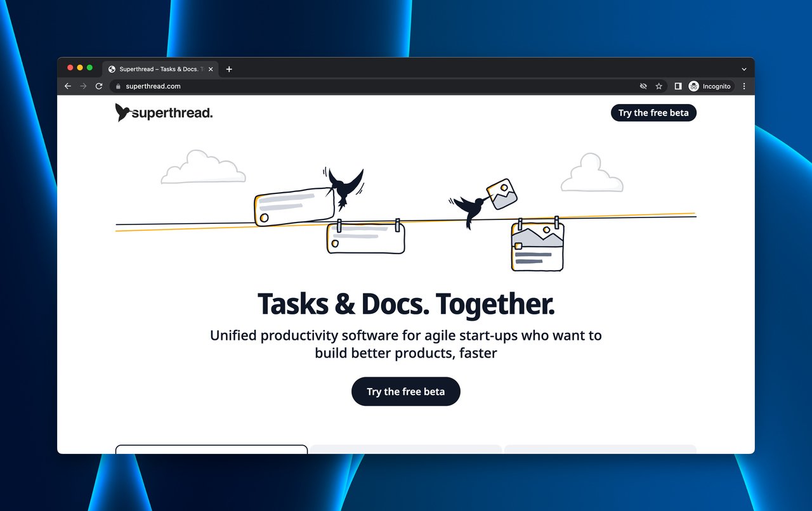Open the browser's three-dot menu

[743, 86]
